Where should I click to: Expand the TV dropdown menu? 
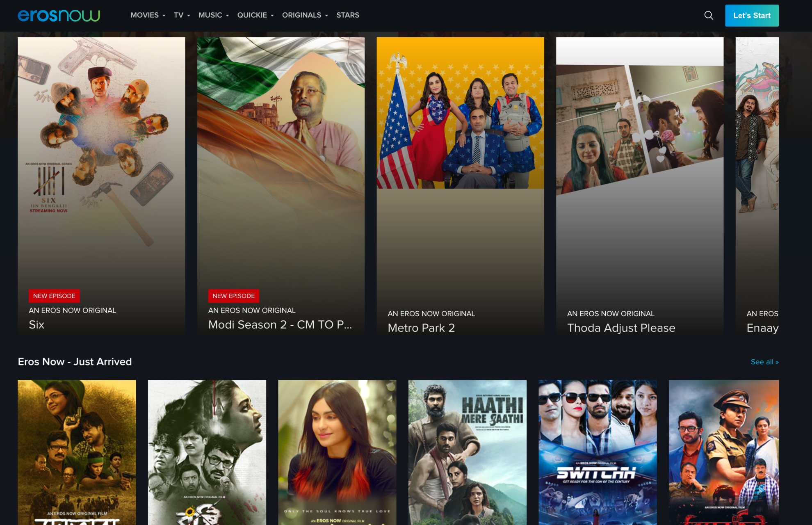182,15
